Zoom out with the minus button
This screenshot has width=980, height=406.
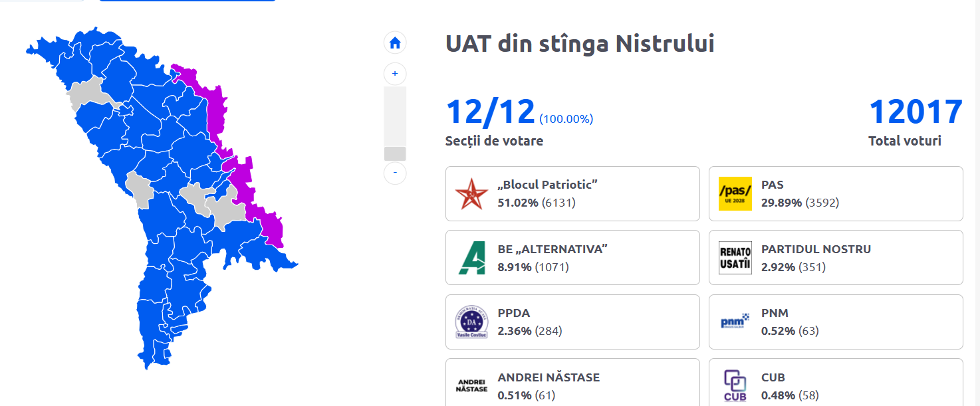point(395,173)
